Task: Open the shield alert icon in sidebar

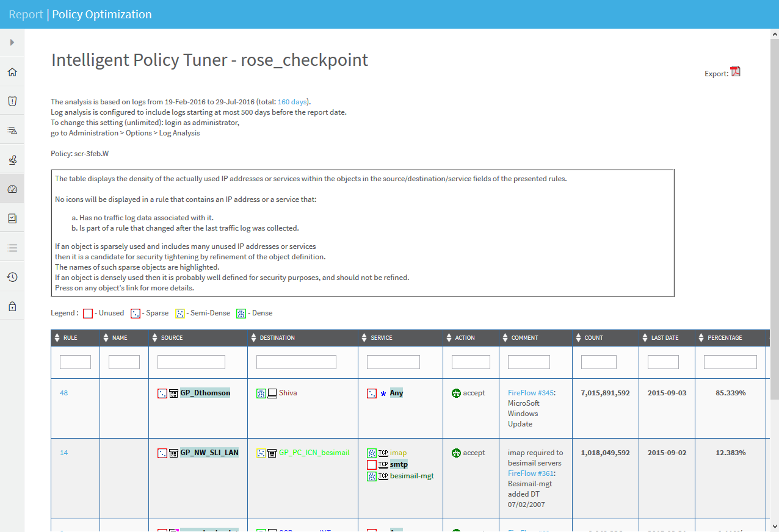Action: [12, 101]
